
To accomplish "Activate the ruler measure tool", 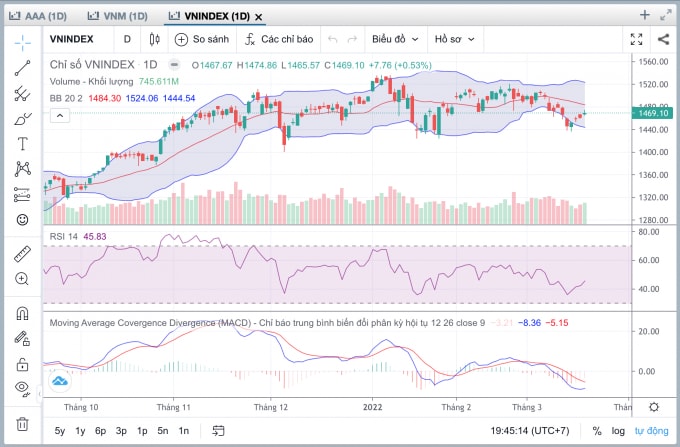I will 23,254.
